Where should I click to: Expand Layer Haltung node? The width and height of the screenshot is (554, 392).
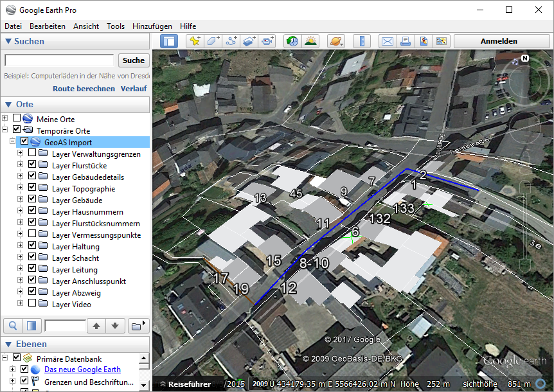pyautogui.click(x=20, y=245)
